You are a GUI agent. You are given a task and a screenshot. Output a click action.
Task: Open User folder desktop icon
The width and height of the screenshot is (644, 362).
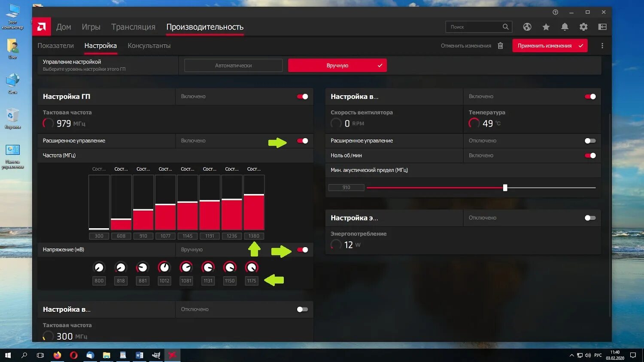tap(12, 48)
